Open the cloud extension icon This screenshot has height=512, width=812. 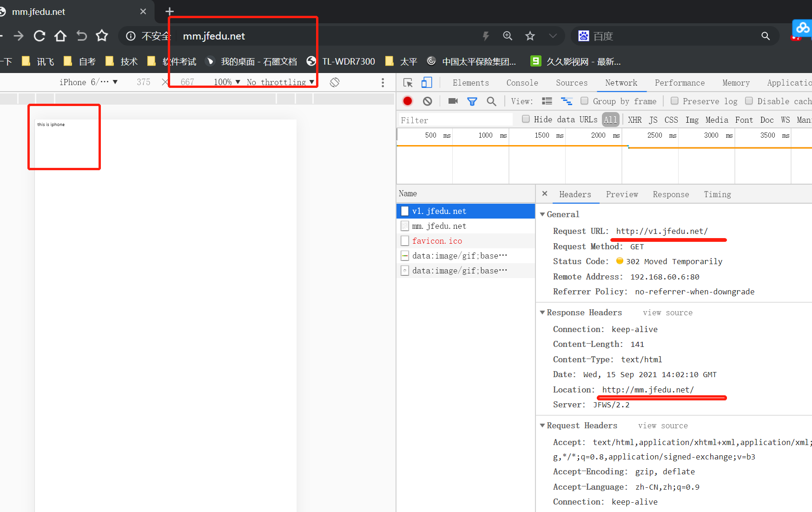[x=803, y=29]
